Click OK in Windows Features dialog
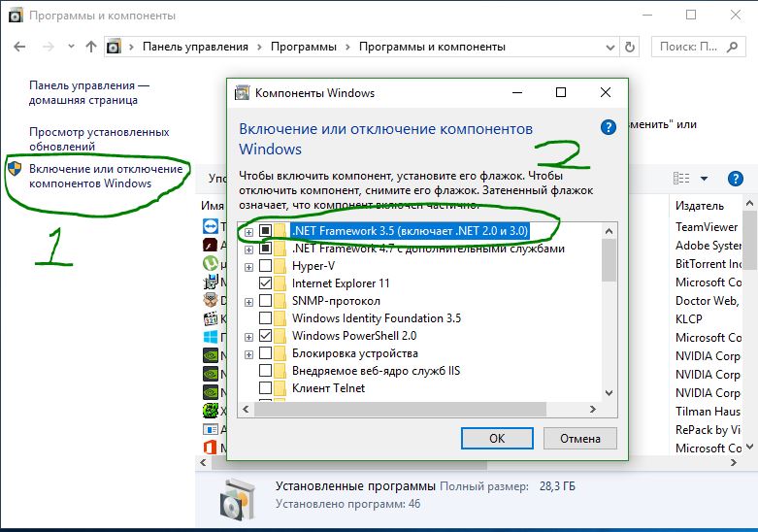Image resolution: width=758 pixels, height=532 pixels. click(x=497, y=438)
